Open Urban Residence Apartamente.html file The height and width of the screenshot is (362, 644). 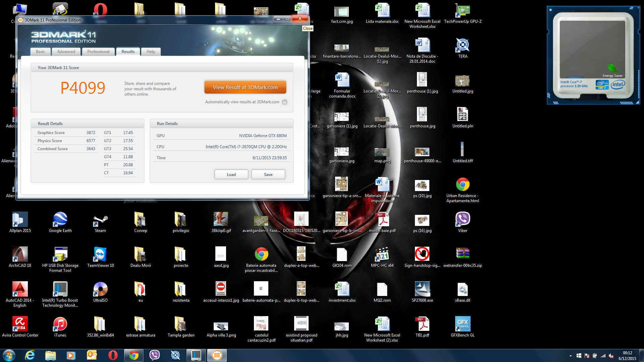click(x=463, y=189)
